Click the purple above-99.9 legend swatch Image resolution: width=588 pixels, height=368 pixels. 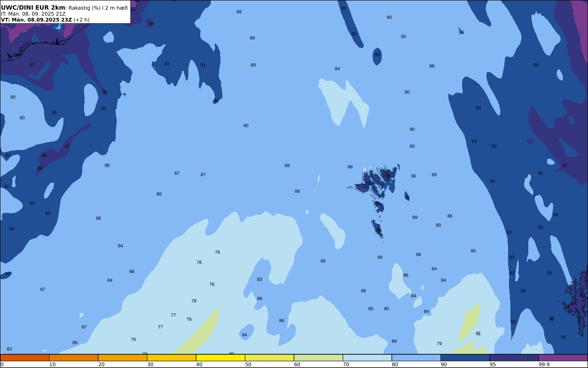[563, 357]
